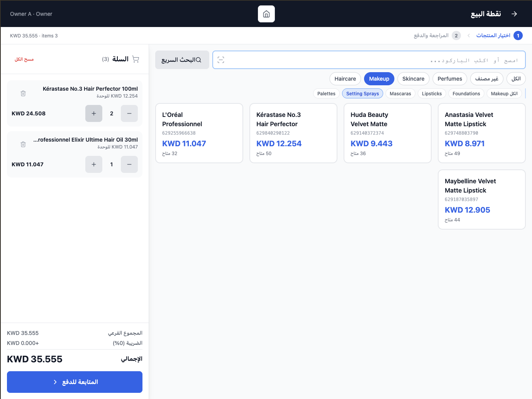Add Kérastase No.3 Hair Perfector product card
Image resolution: width=532 pixels, height=399 pixels.
click(293, 133)
